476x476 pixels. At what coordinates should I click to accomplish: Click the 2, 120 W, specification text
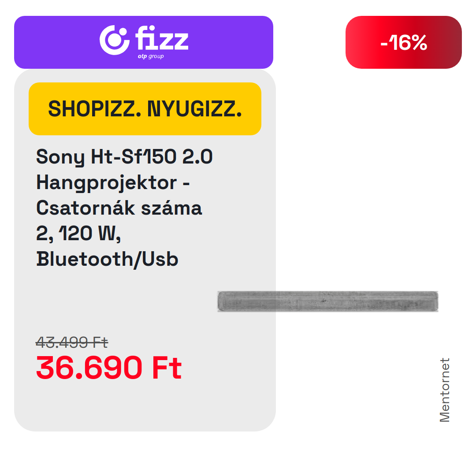tap(78, 234)
